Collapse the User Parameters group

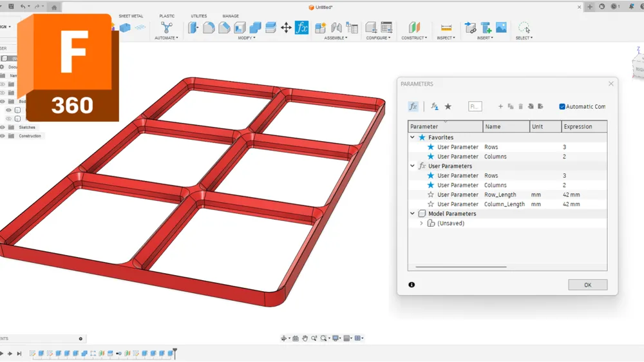(412, 166)
